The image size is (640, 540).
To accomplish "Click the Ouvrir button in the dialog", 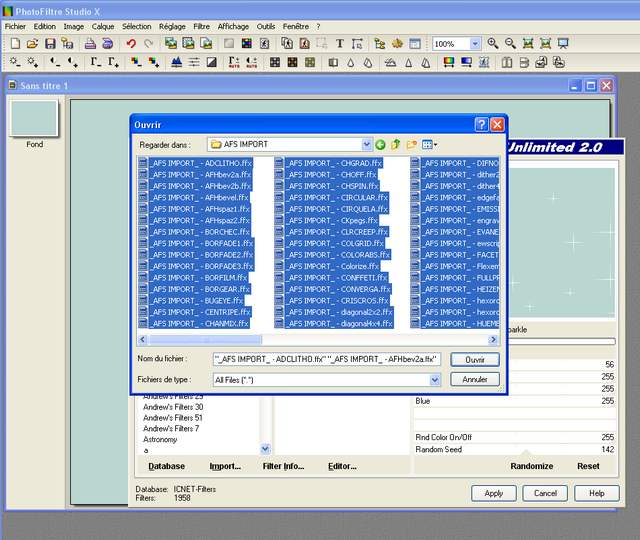I will pos(475,360).
